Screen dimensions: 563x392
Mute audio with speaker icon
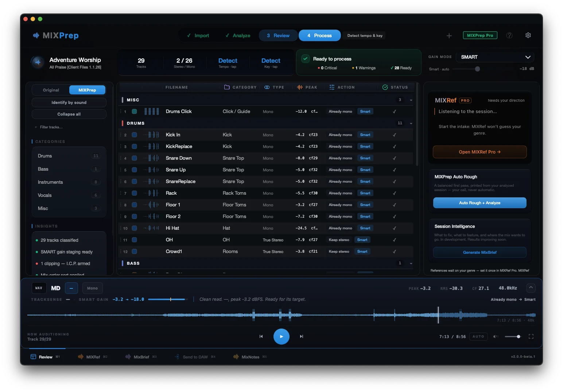tap(496, 337)
